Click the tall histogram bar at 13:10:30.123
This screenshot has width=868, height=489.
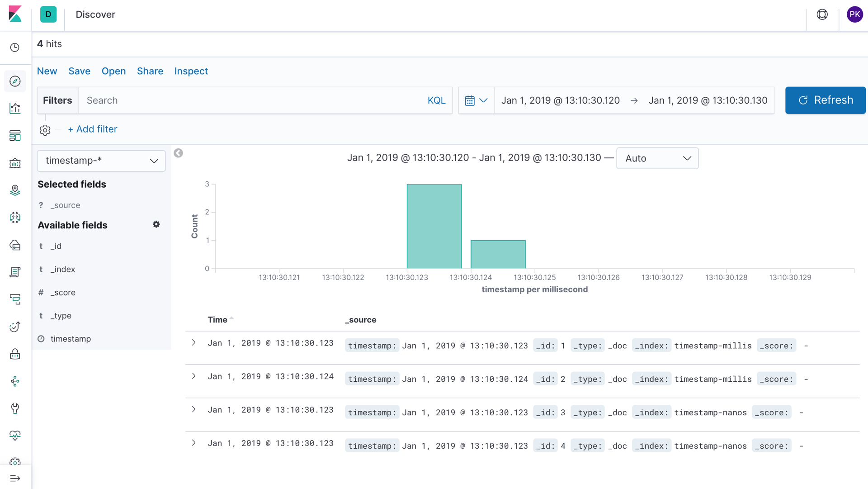click(434, 226)
